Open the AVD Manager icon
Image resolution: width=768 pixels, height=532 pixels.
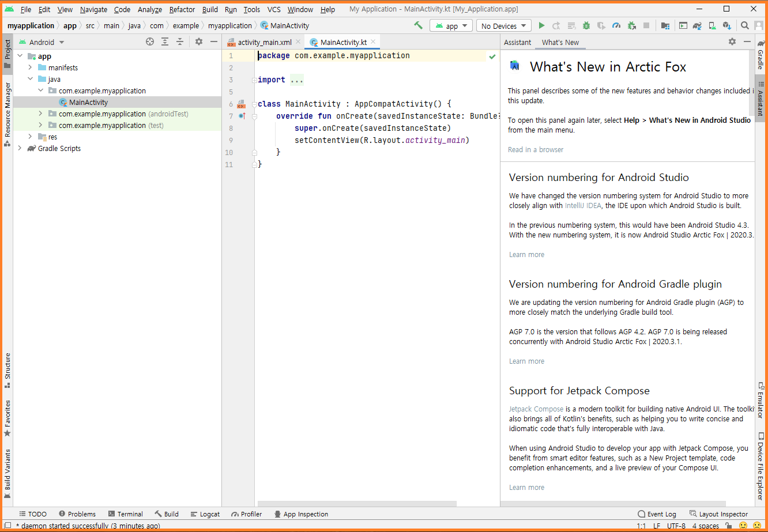coord(712,26)
